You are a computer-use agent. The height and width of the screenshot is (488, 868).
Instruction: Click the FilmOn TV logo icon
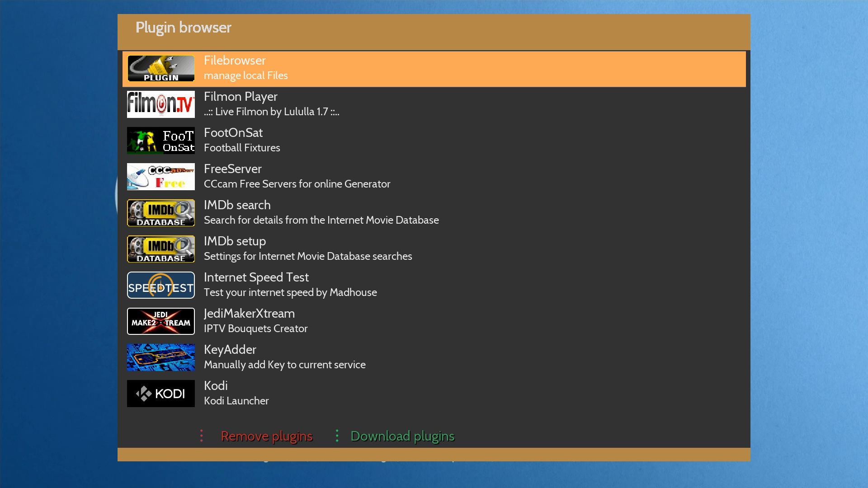tap(161, 104)
